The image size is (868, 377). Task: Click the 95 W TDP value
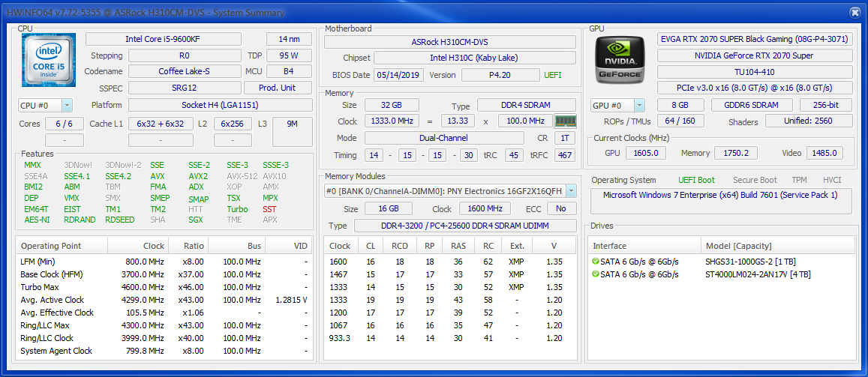coord(289,55)
